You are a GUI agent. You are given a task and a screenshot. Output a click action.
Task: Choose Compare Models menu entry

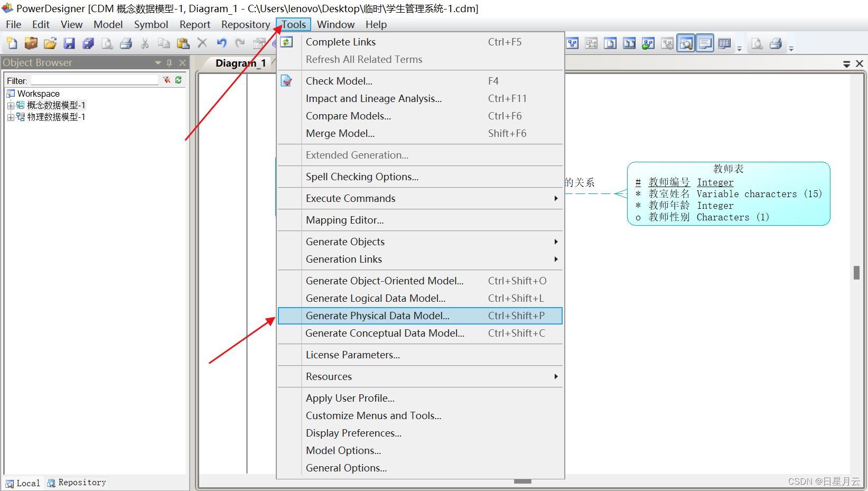(420, 116)
